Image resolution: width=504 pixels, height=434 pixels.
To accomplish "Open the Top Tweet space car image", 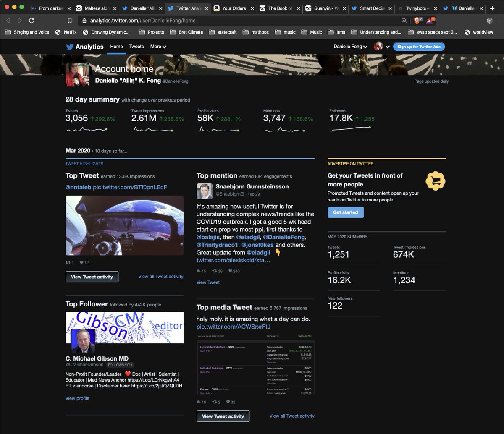I will coord(124,225).
